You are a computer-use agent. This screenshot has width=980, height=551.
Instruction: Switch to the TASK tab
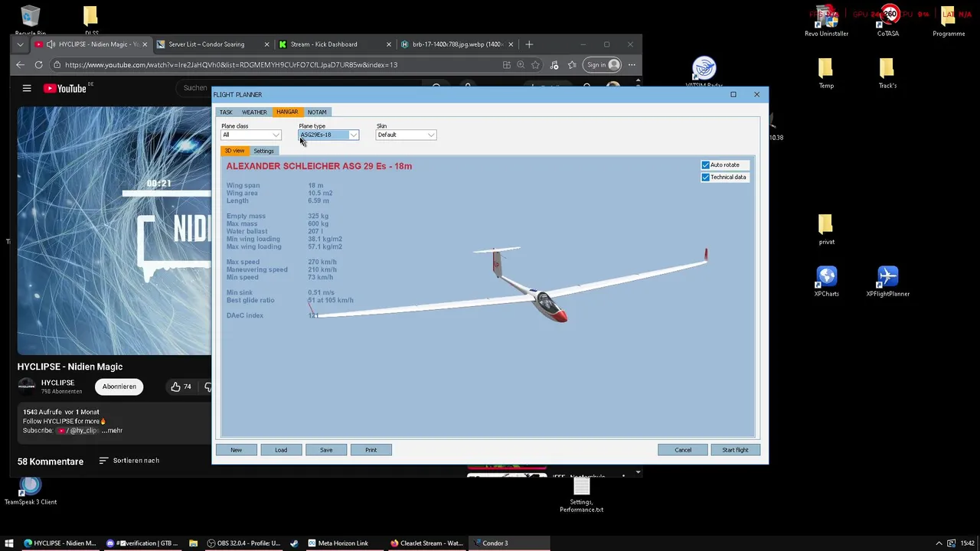pyautogui.click(x=226, y=112)
